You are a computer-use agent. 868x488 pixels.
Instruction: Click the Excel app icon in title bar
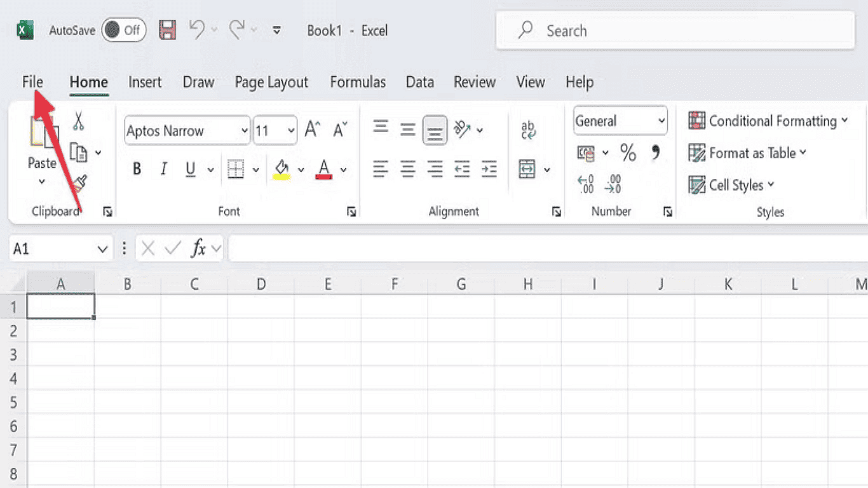tap(25, 30)
